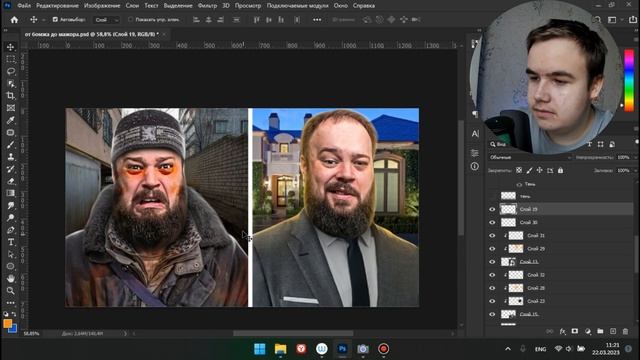
Task: Click the orange foreground color swatch
Action: pyautogui.click(x=7, y=324)
